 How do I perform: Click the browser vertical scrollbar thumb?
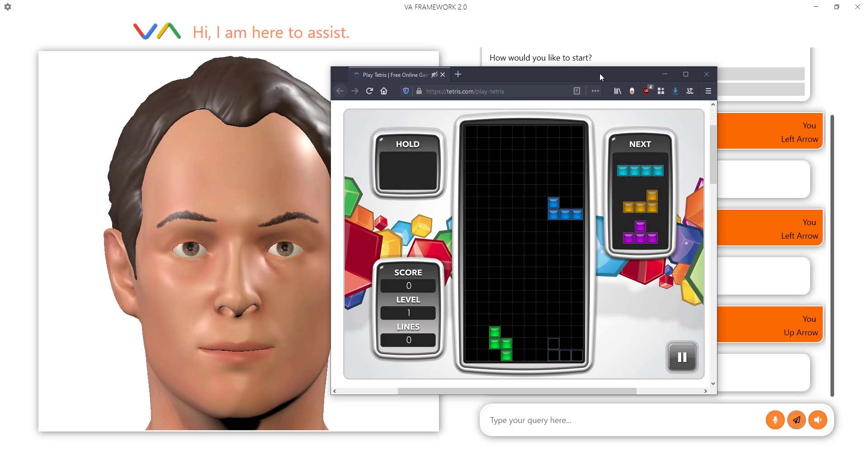click(x=713, y=155)
